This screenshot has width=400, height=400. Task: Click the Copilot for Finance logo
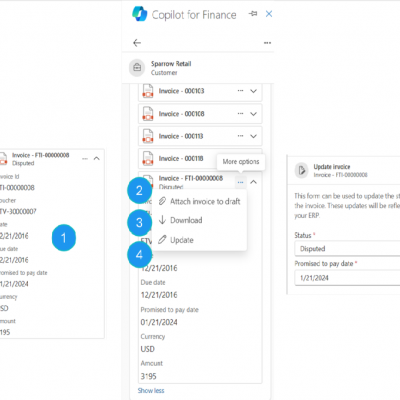coord(140,14)
